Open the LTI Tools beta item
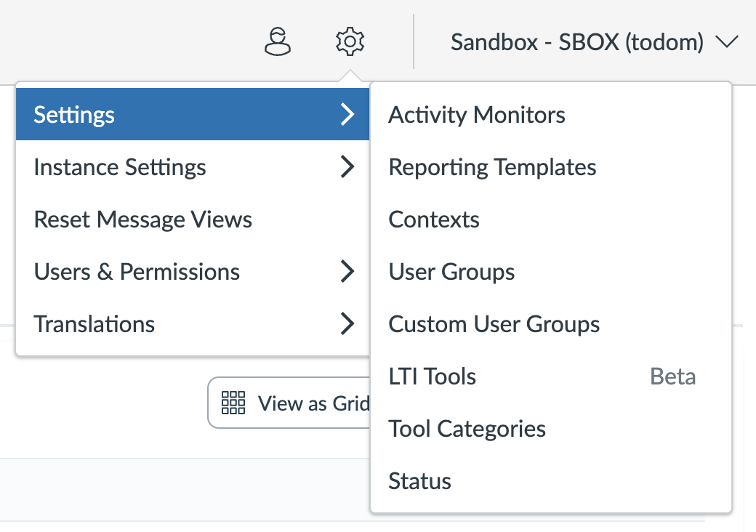Viewport: 756px width, 532px height. tap(433, 376)
